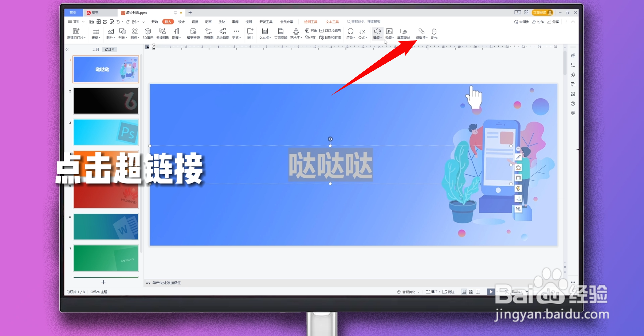Click the Collaborate (协作) button
Viewport: 644px width, 336px height.
click(538, 22)
